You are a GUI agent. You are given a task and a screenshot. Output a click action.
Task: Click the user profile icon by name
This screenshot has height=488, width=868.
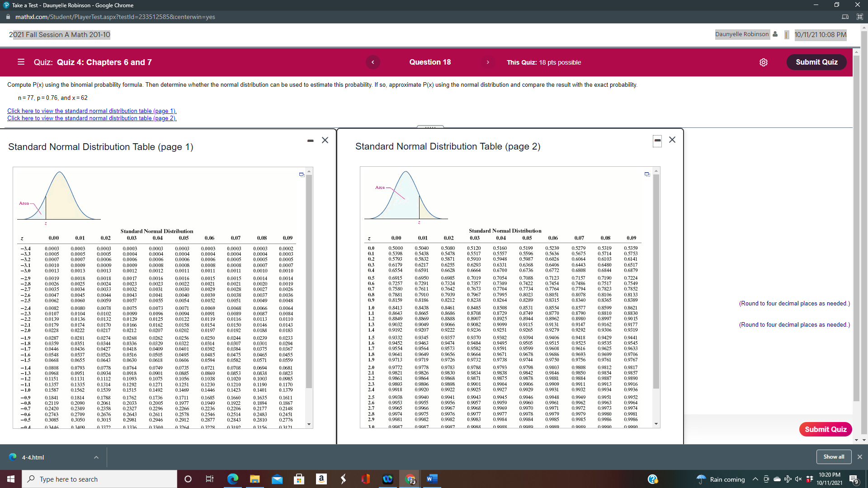(x=775, y=34)
